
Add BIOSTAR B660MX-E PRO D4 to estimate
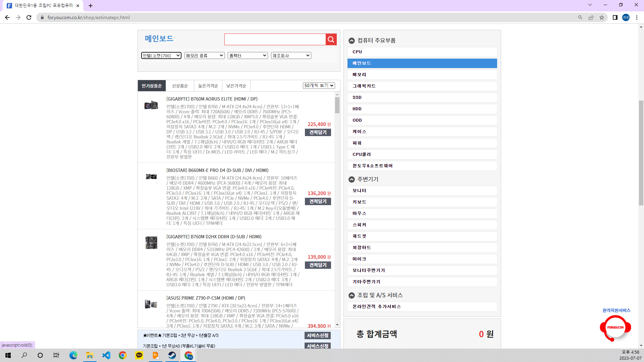click(318, 201)
